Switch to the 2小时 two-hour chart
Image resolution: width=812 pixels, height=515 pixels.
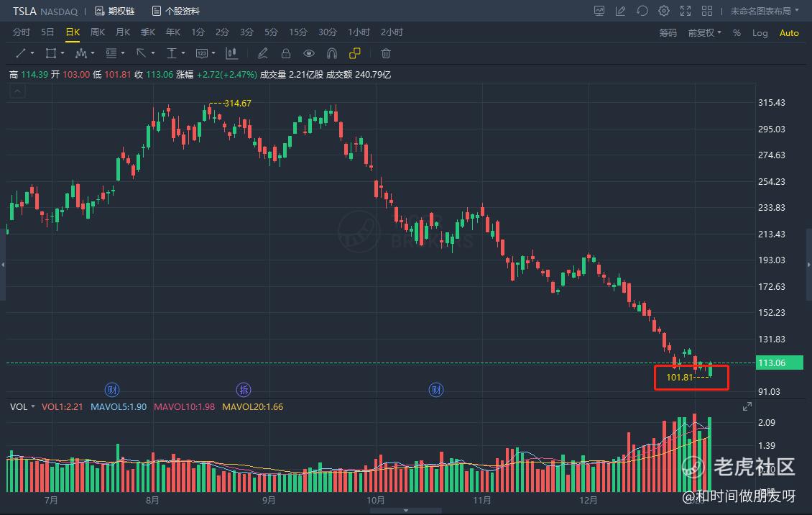pos(392,32)
